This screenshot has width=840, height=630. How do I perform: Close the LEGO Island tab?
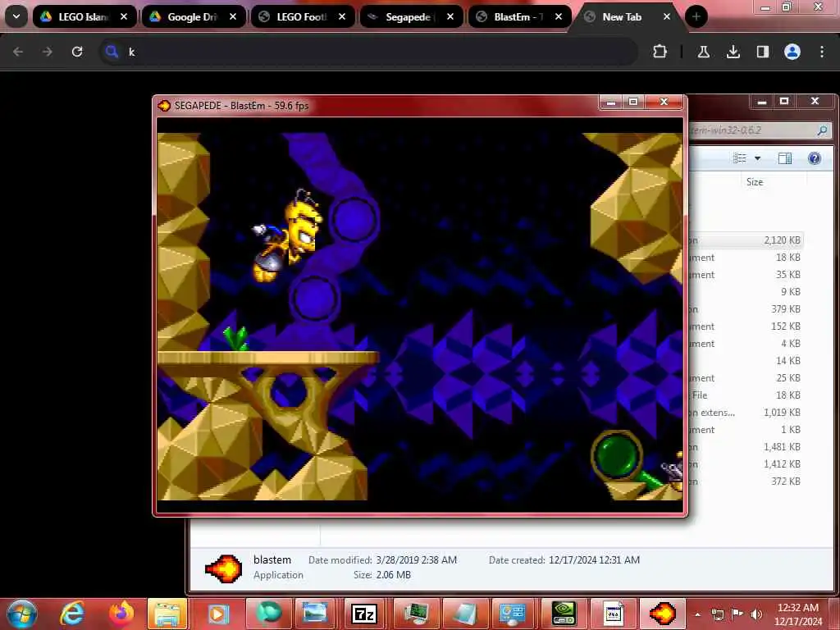[124, 16]
